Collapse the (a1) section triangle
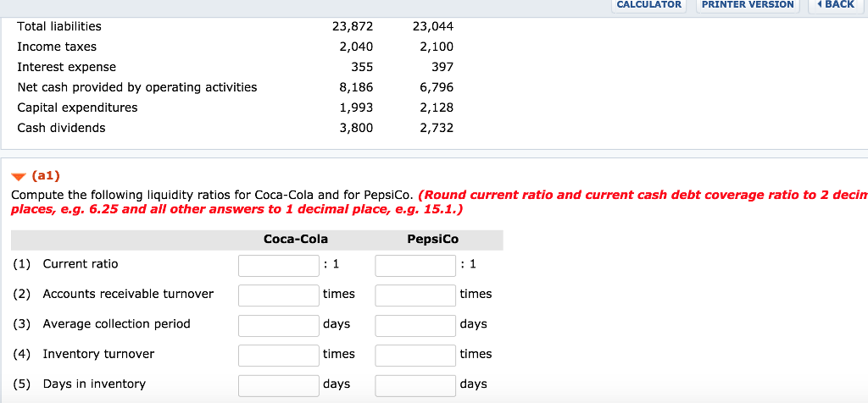The height and width of the screenshot is (403, 868). click(18, 177)
